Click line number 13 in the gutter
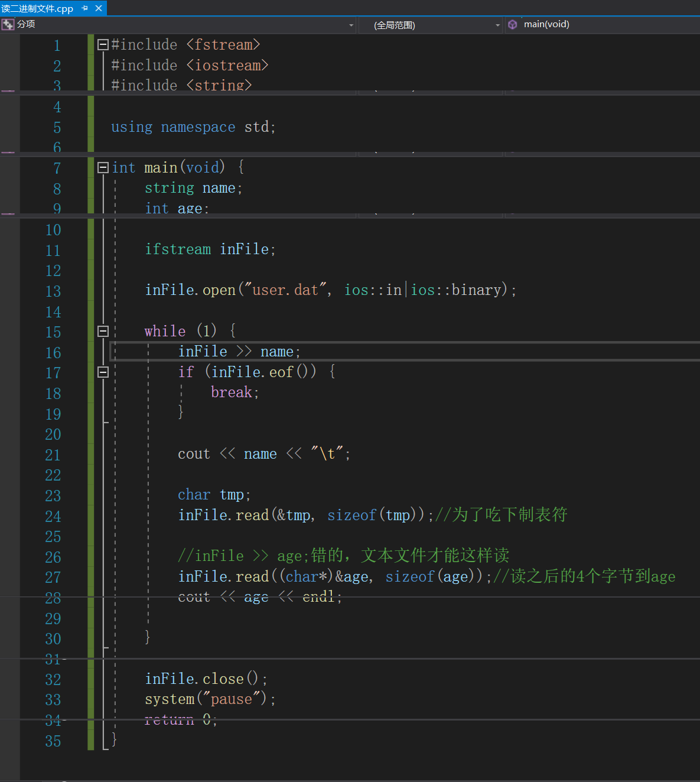700x782 pixels. [53, 291]
